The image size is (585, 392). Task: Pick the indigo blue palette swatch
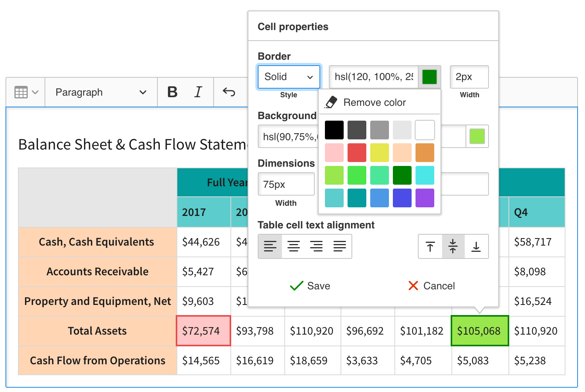point(402,198)
